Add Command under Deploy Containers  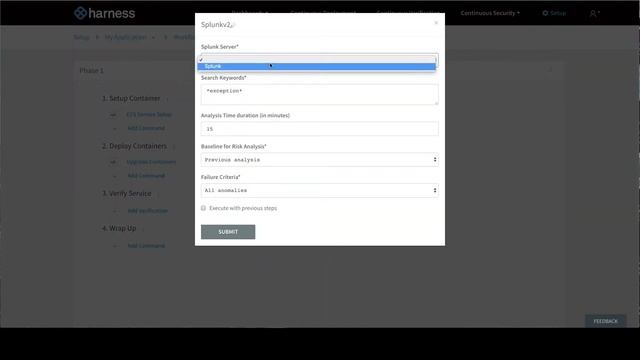click(x=146, y=176)
